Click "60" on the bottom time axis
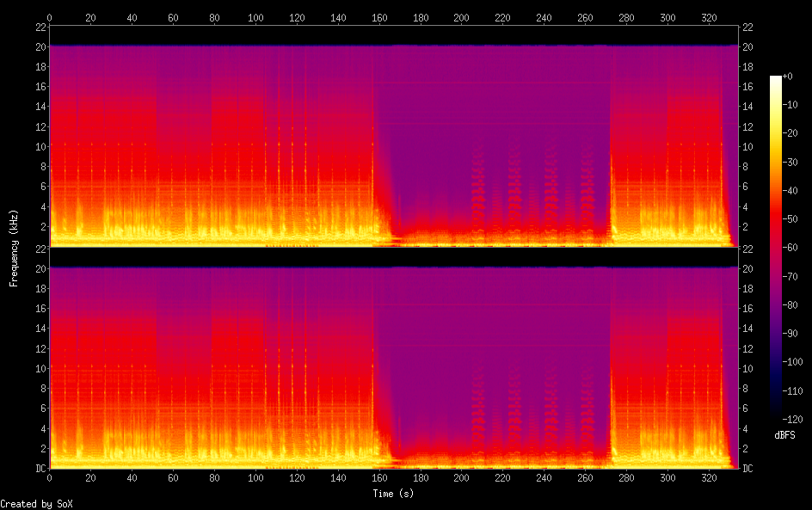The height and width of the screenshot is (510, 812). tap(173, 478)
